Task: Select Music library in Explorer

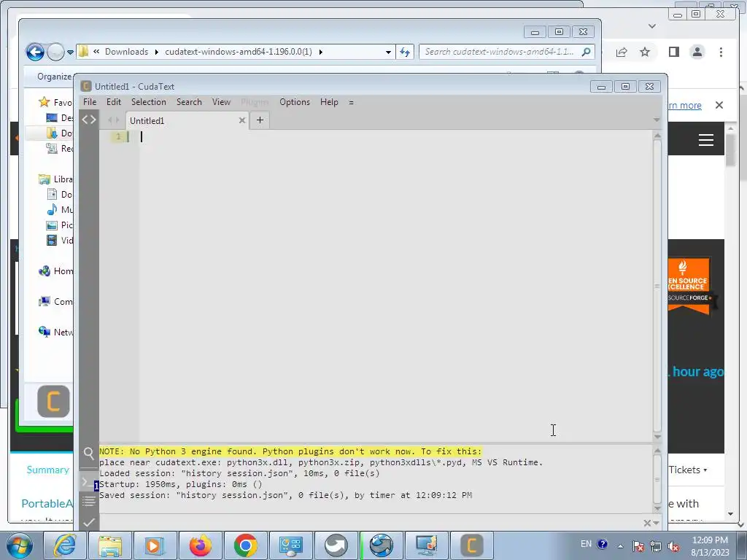Action: click(x=60, y=209)
